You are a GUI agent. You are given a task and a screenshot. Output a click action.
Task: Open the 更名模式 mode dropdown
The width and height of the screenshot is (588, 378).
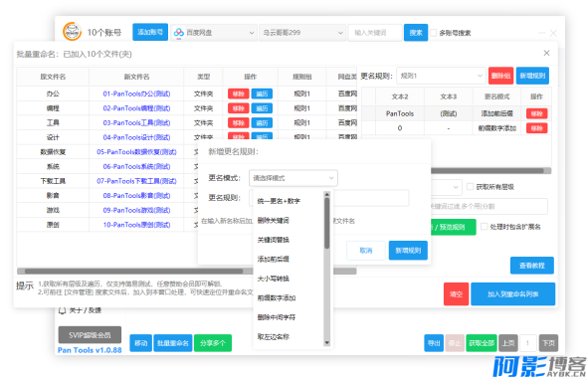tap(294, 178)
